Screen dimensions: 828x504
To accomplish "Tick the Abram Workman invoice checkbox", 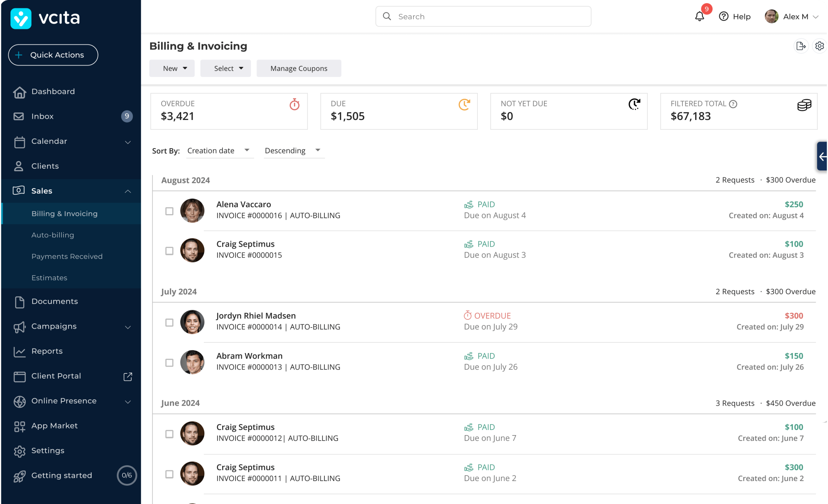I will click(x=169, y=363).
